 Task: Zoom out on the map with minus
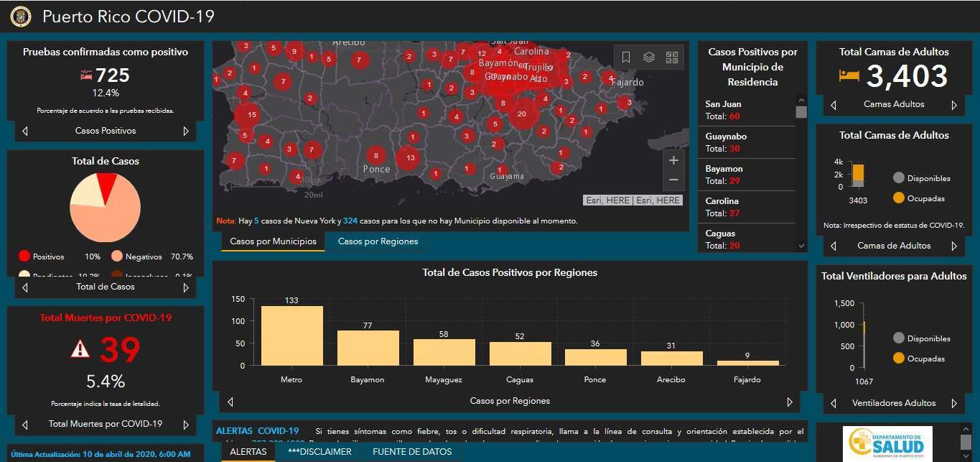pos(673,180)
